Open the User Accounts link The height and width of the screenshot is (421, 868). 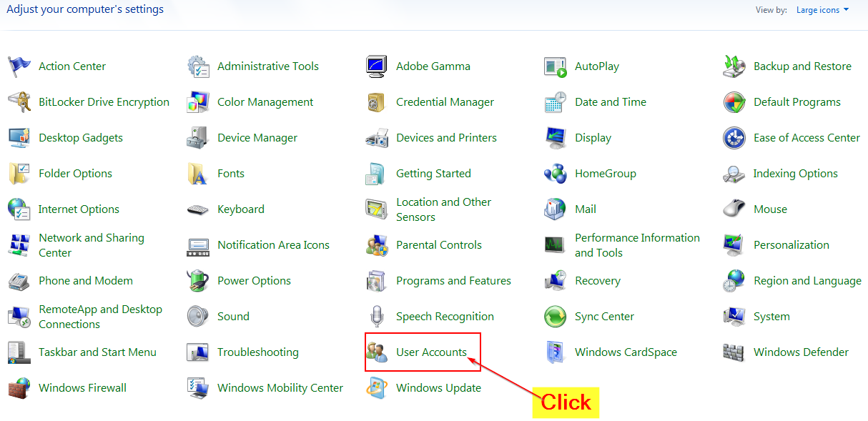(431, 352)
